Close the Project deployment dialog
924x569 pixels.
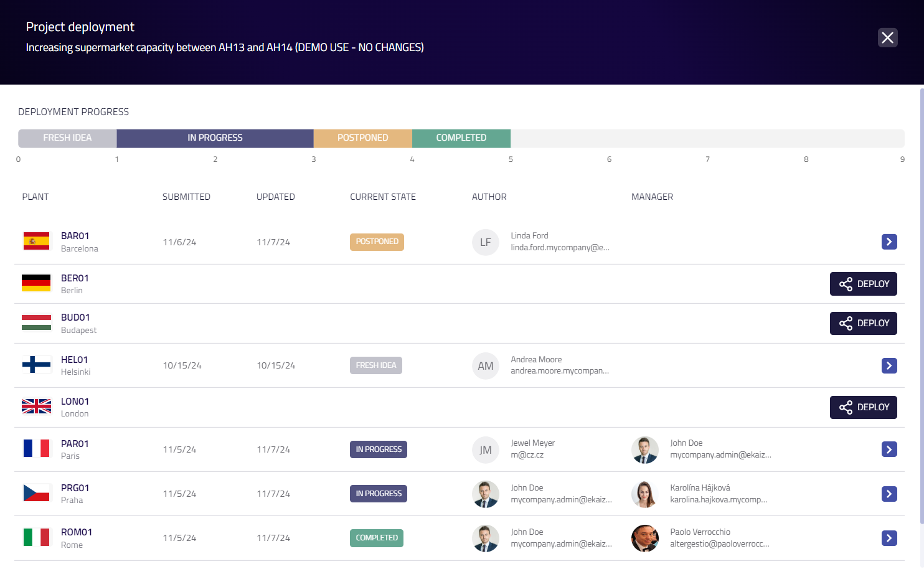(x=887, y=38)
